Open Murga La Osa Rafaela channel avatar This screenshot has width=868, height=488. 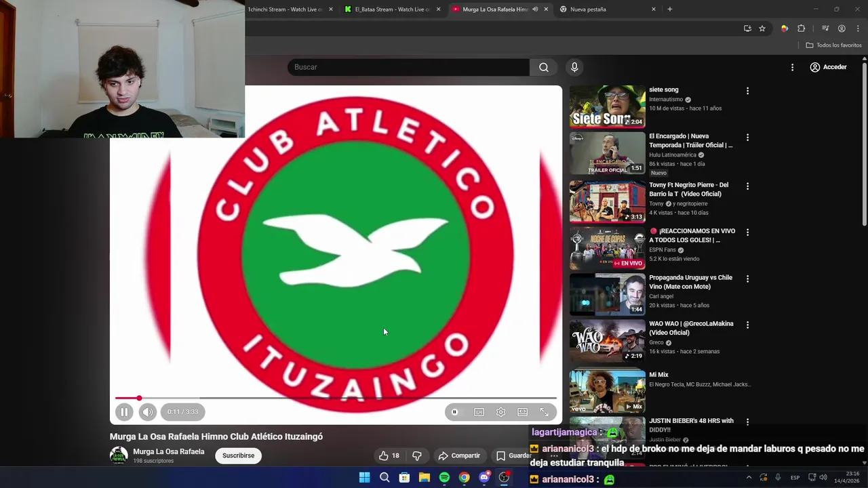coord(119,455)
